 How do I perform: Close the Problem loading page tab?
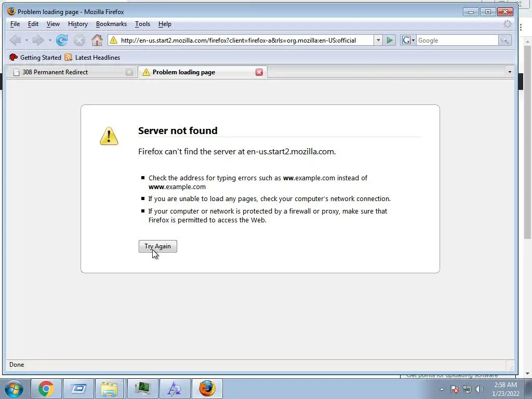[259, 72]
